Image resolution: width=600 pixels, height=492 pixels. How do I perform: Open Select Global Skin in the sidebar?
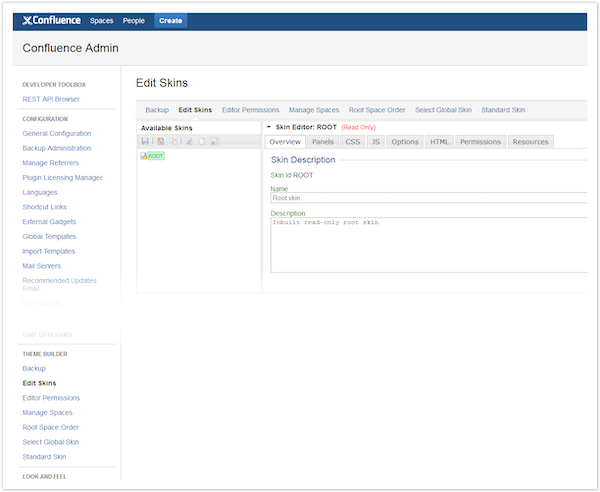pos(51,442)
